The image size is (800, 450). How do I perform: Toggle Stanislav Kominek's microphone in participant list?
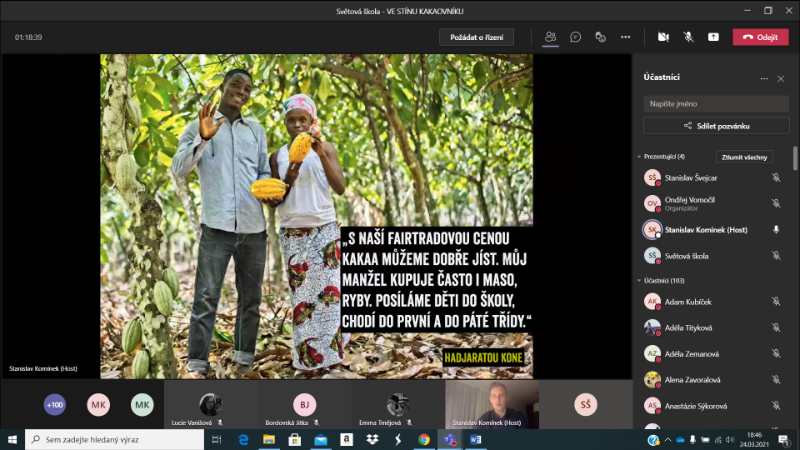pyautogui.click(x=776, y=229)
